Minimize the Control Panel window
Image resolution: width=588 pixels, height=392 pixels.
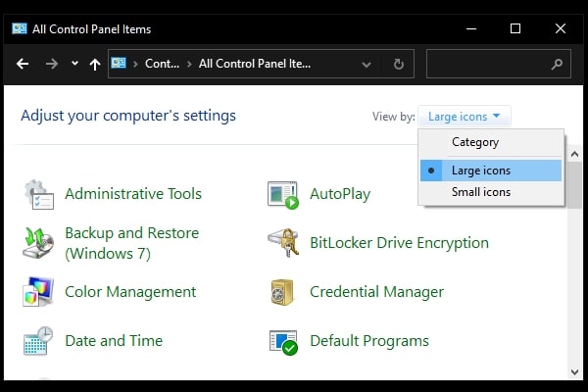(471, 28)
